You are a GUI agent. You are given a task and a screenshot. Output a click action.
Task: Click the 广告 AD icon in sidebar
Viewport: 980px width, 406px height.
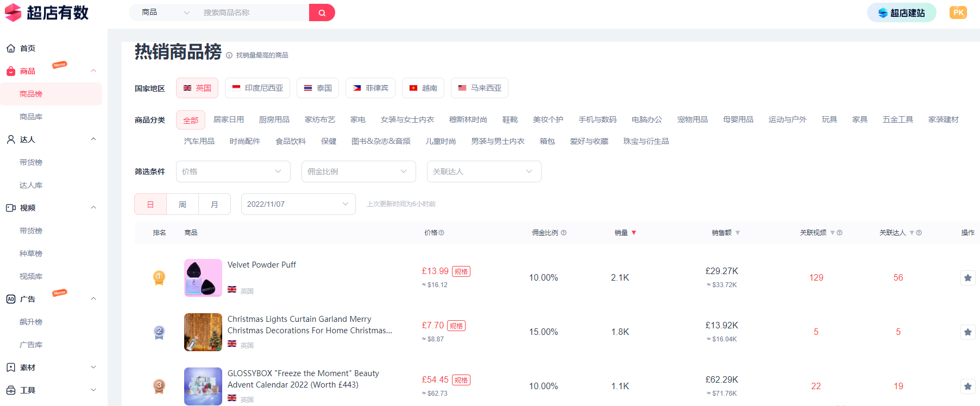pyautogui.click(x=11, y=299)
